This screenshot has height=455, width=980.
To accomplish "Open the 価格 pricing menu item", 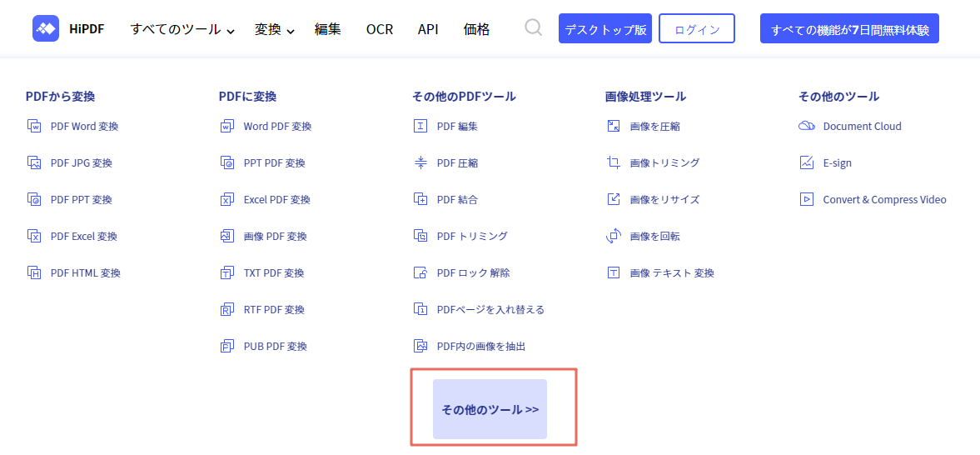I will (x=476, y=29).
